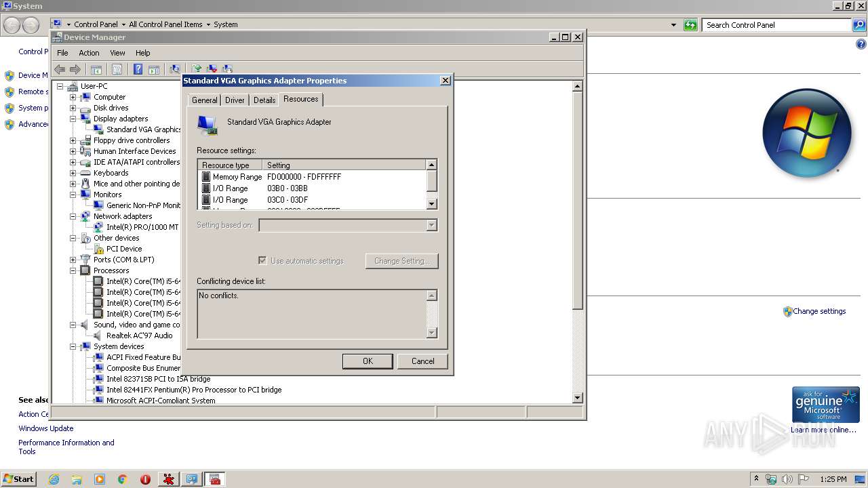Select the Memory Range FD000000 resource row
The width and height of the screenshot is (868, 488).
click(313, 177)
